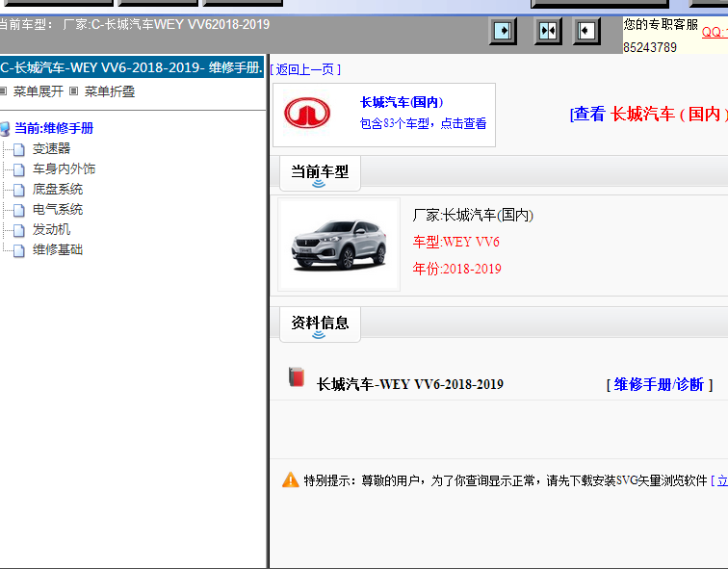Click the customer service number 85243789

point(650,47)
